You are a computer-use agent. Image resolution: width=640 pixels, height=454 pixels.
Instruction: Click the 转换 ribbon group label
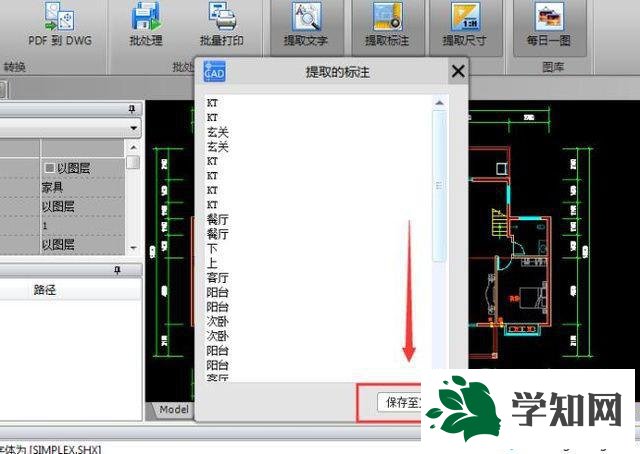click(x=15, y=67)
